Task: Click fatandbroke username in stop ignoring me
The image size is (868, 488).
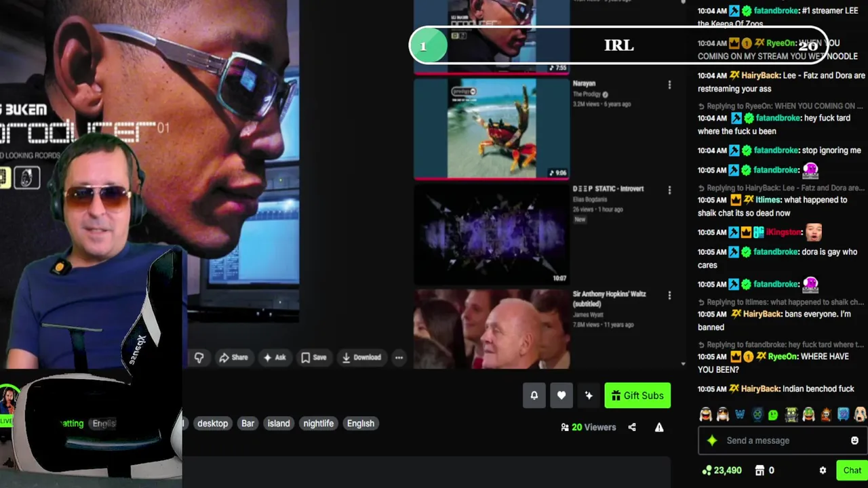Action: coord(776,150)
